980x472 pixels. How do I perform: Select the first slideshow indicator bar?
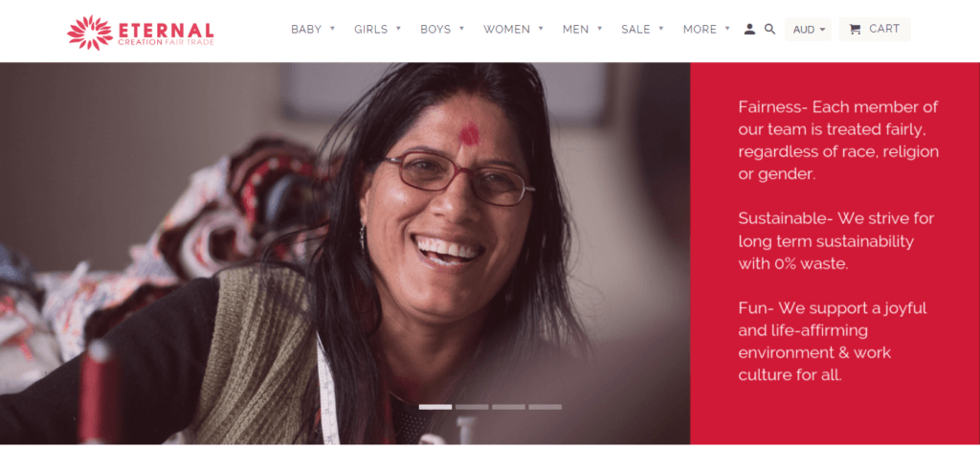(x=435, y=407)
